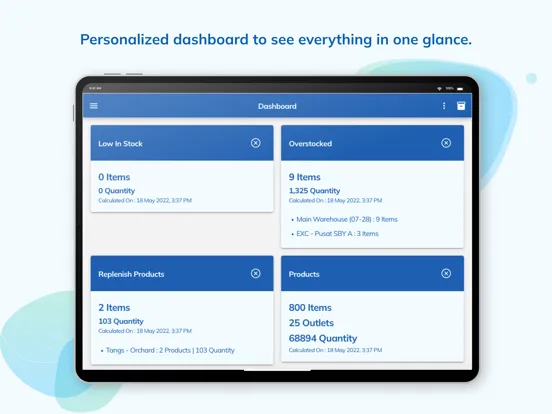Select the Dashboard title

[277, 106]
